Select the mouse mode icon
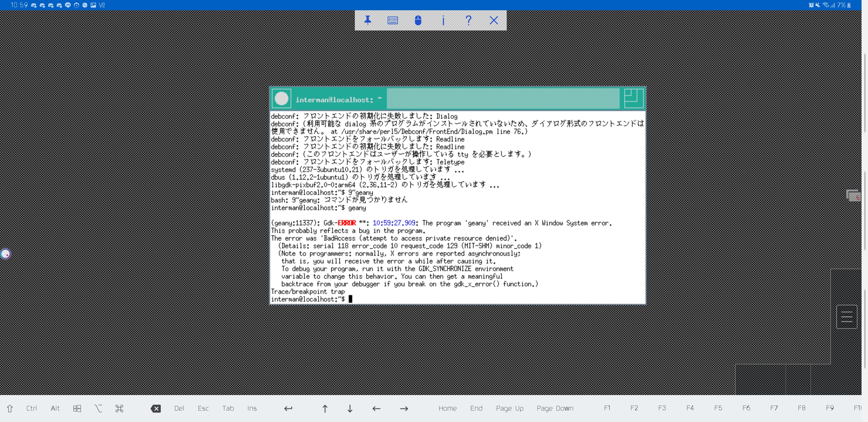The width and height of the screenshot is (868, 422). (418, 21)
